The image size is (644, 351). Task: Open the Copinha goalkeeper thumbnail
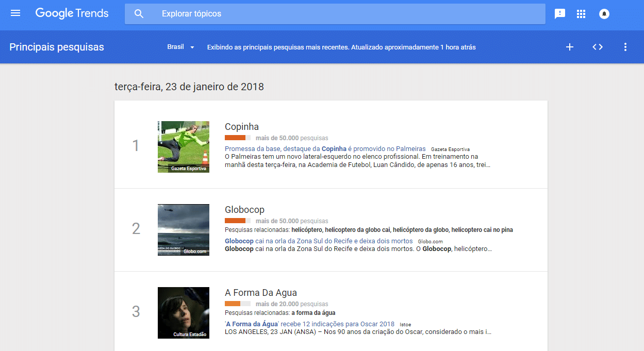pos(184,147)
